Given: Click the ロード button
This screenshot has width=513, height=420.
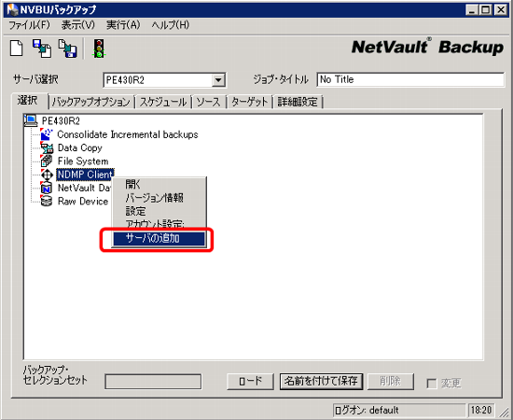Looking at the screenshot, I should 250,381.
